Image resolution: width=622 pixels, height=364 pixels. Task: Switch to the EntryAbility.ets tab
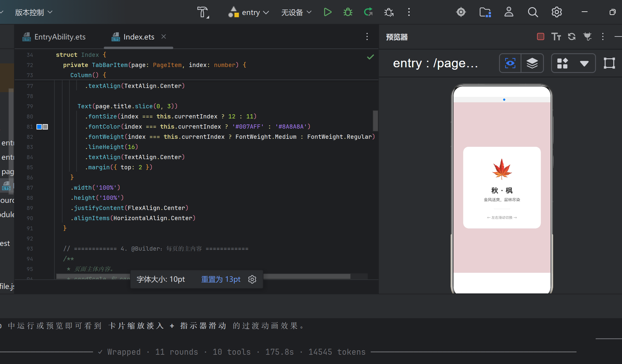click(x=54, y=37)
